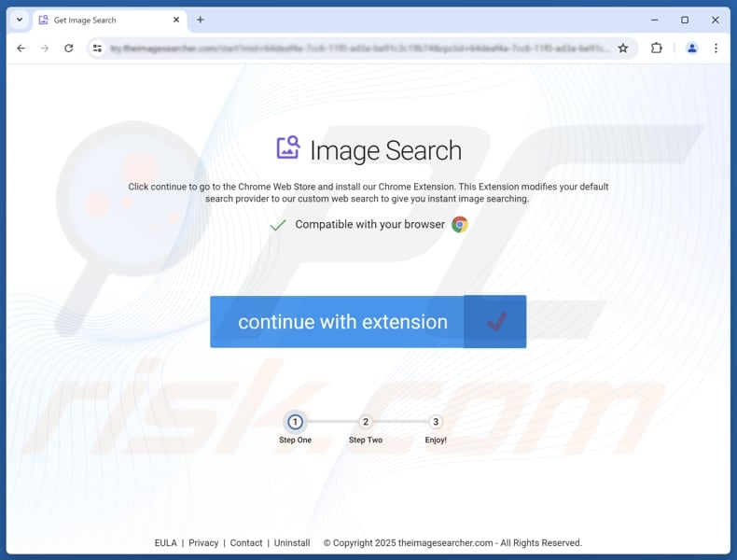Select Step Two circle indicator
Screen dimensions: 737x560
pos(366,423)
